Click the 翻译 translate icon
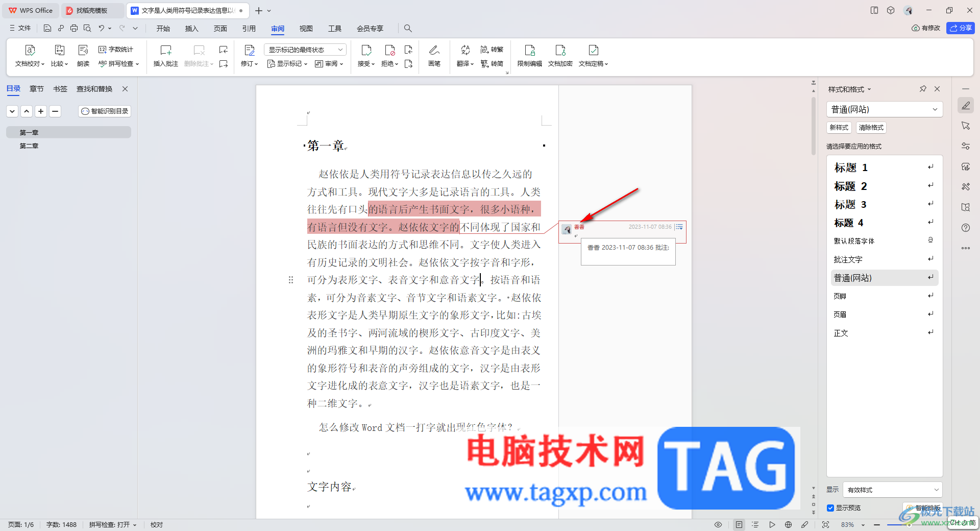The width and height of the screenshot is (980, 531). point(465,50)
